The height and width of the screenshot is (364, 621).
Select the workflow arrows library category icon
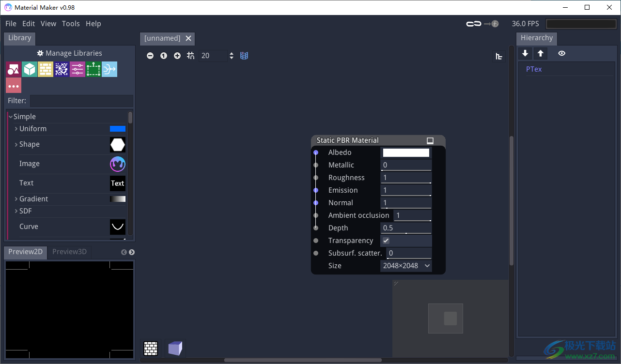109,70
